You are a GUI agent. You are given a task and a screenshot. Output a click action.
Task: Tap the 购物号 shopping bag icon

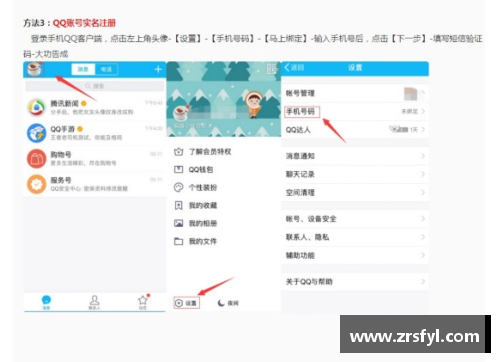pyautogui.click(x=37, y=158)
